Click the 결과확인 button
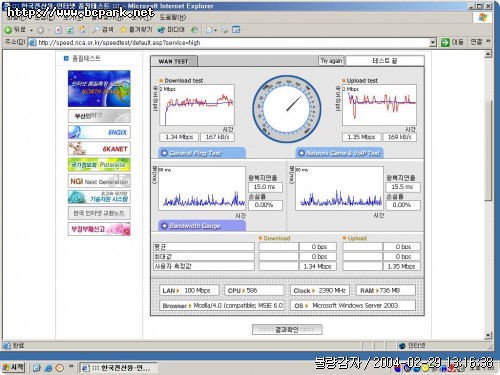The height and width of the screenshot is (375, 500). 287,330
